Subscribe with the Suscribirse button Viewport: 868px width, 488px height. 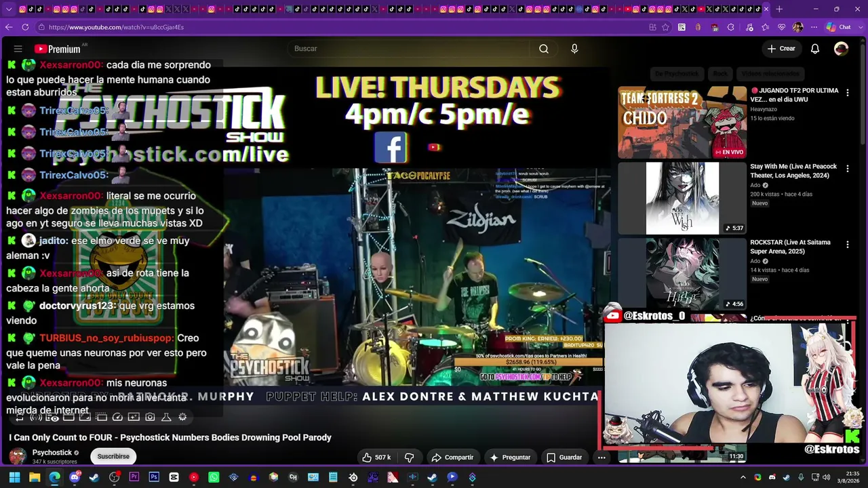coord(113,457)
